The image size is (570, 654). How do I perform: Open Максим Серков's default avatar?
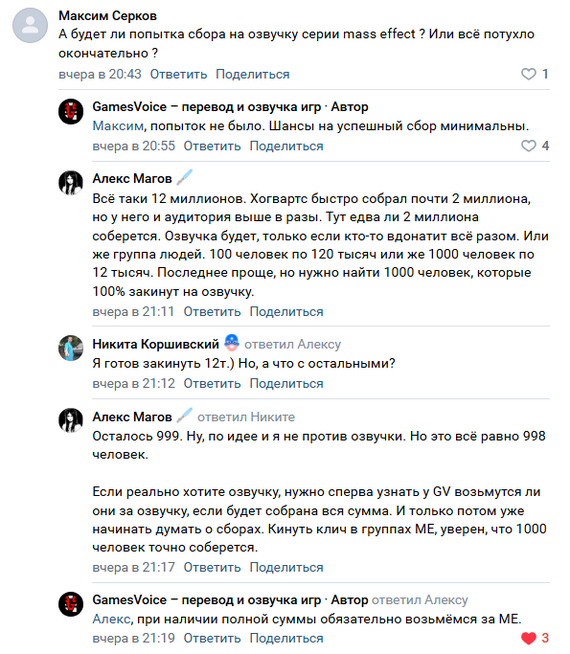(x=30, y=25)
